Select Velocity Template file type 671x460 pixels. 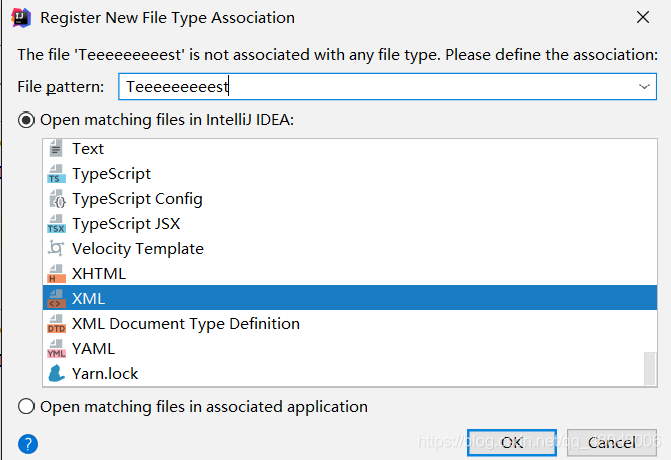pyautogui.click(x=350, y=249)
